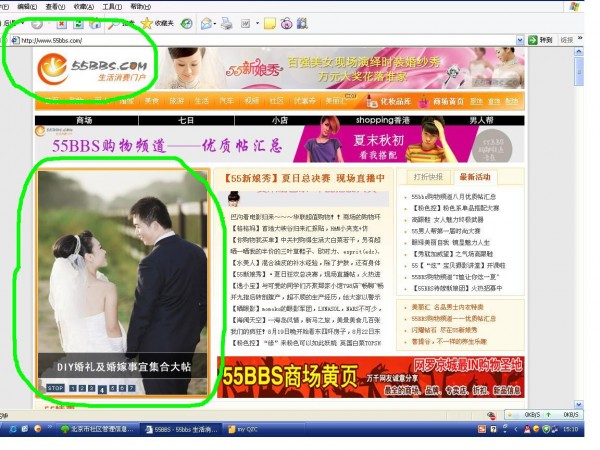Click the 55BBS商场黄页 red banner
Screen dimensions: 600x450
pyautogui.click(x=370, y=377)
